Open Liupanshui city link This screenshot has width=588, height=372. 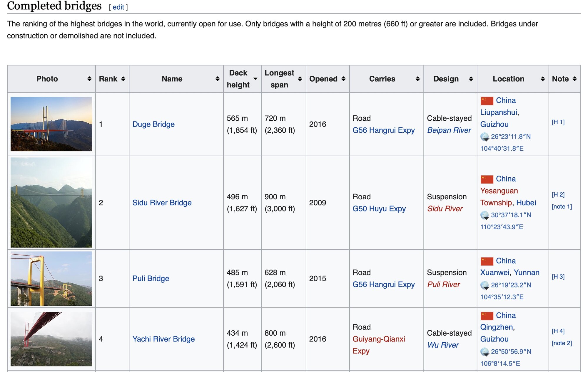pyautogui.click(x=499, y=112)
